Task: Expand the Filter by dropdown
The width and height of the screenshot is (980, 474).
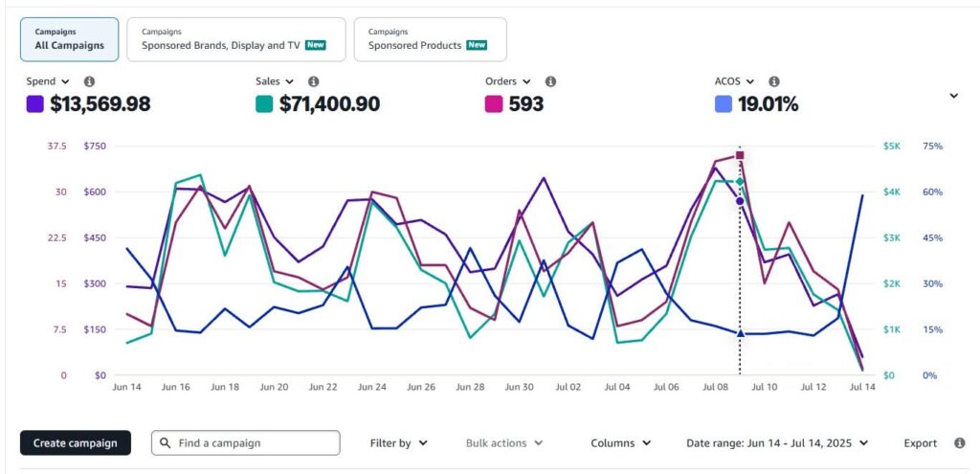Action: (398, 443)
